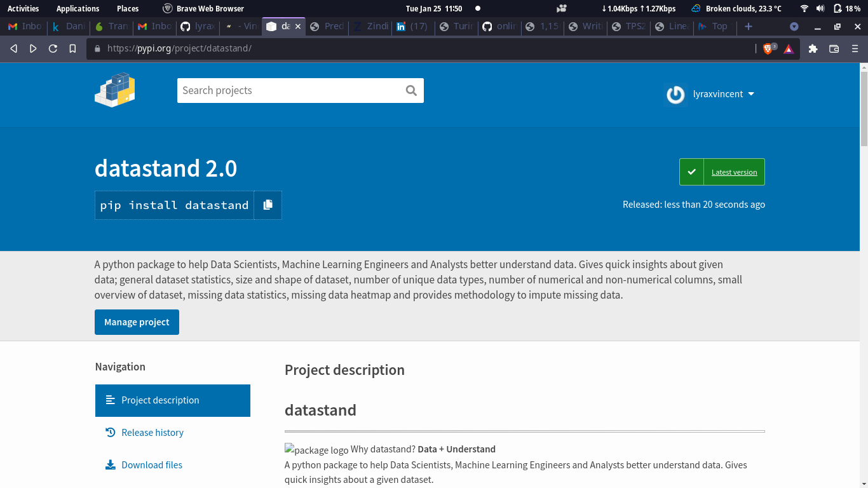Open the Places menu
Screen dimensions: 868x488
pos(128,8)
